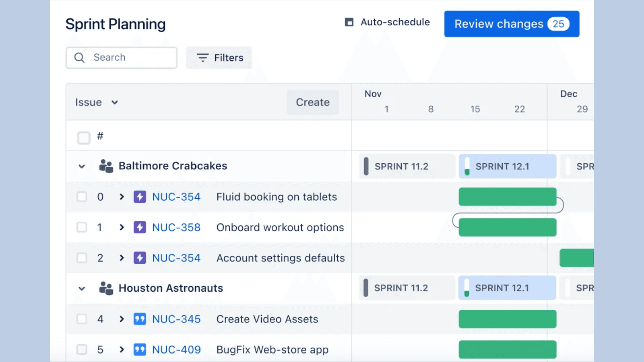Select checkbox for BugFix Web-store app
Image resolution: width=644 pixels, height=362 pixels.
pyautogui.click(x=82, y=350)
